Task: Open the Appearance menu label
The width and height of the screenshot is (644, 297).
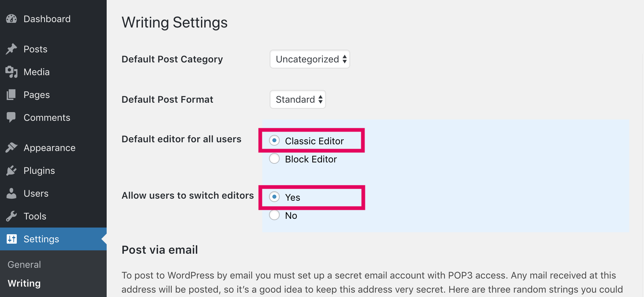Action: (50, 148)
